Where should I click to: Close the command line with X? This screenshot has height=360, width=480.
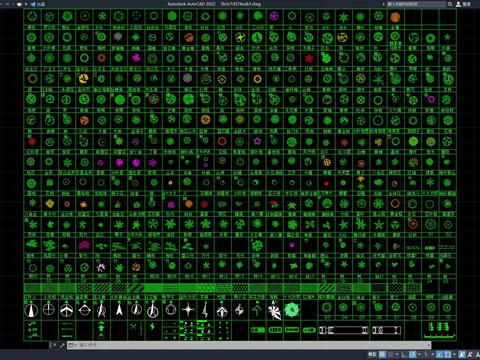(55, 345)
